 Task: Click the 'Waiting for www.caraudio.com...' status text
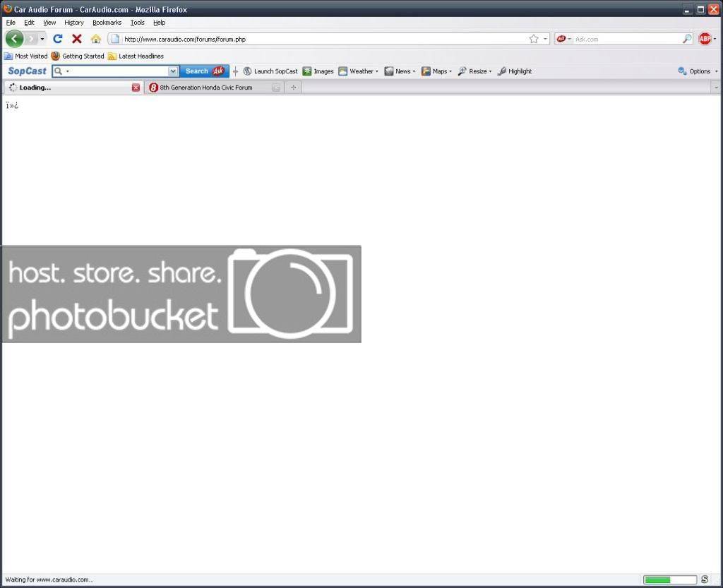[49, 580]
